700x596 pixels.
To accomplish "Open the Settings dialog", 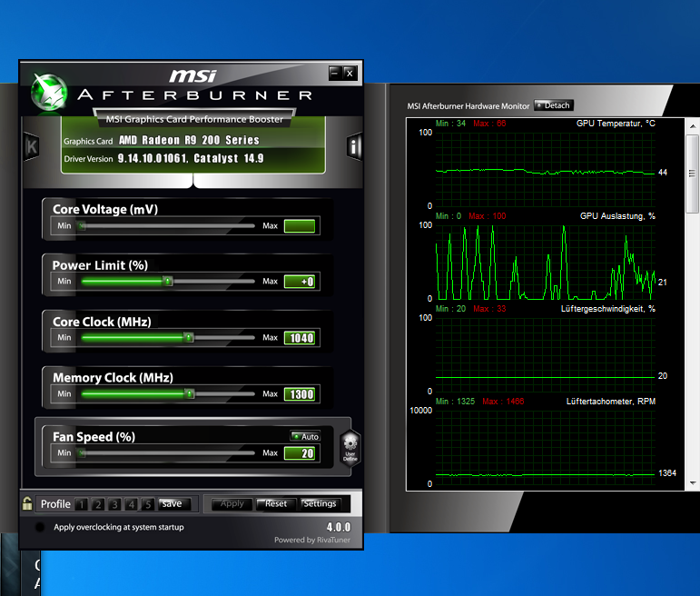I will point(320,504).
